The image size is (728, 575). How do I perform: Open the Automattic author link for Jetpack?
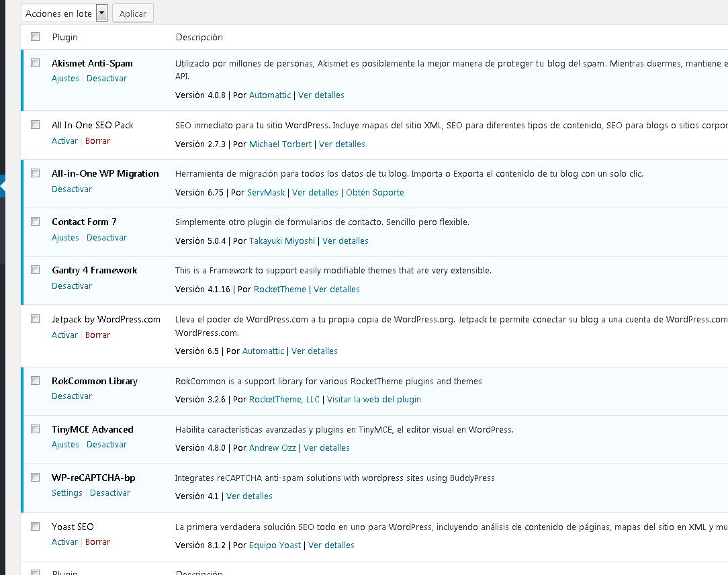(263, 351)
